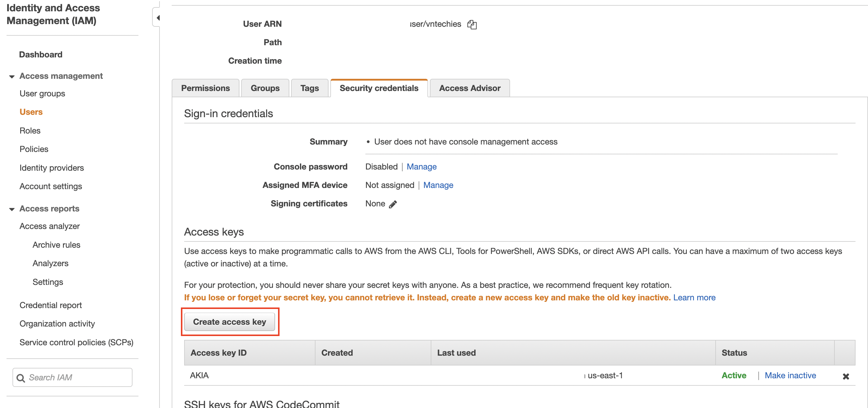Click the pencil icon beside Signing certificates
The width and height of the screenshot is (868, 408).
[x=393, y=204]
